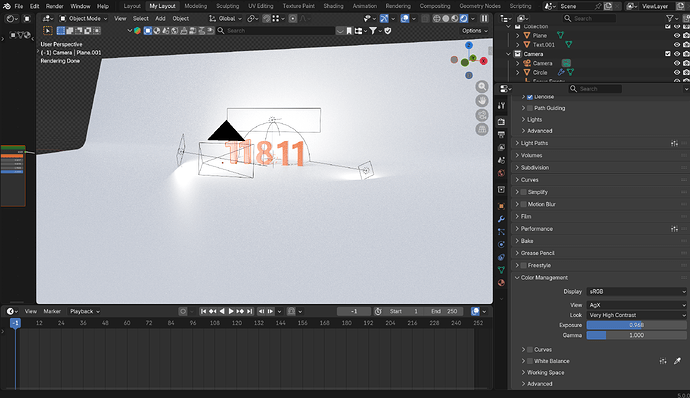Enable the White Balance checkbox
Image resolution: width=690 pixels, height=398 pixels.
(x=530, y=361)
